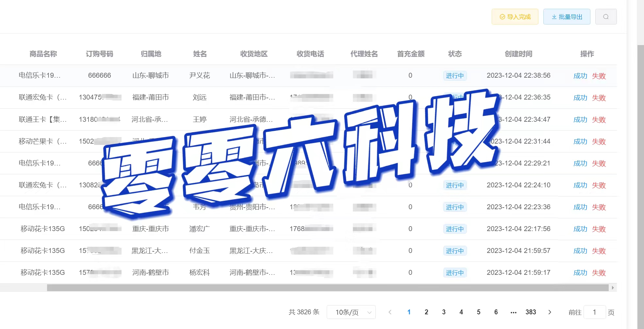Click the 666666 order number cell
This screenshot has height=329, width=644.
coord(100,75)
